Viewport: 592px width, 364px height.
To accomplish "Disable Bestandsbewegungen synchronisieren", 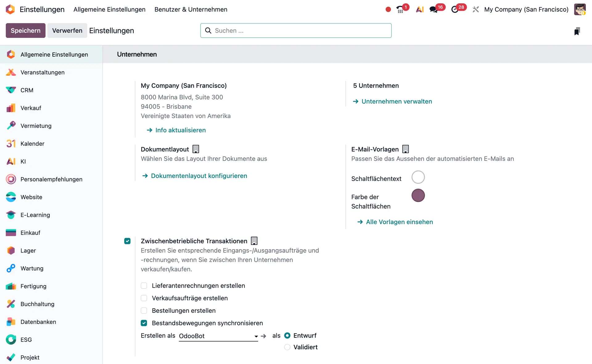I will pyautogui.click(x=144, y=323).
